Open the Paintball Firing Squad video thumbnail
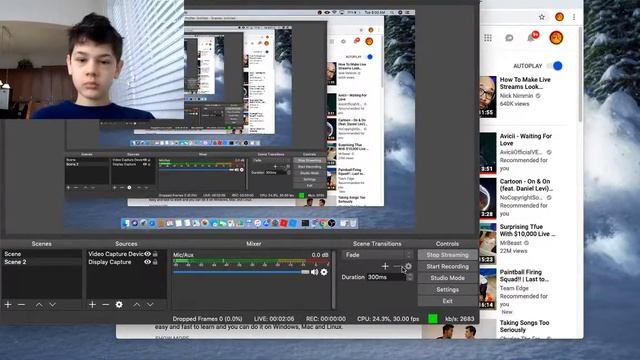Screen dimensions: 640x360 point(488,289)
